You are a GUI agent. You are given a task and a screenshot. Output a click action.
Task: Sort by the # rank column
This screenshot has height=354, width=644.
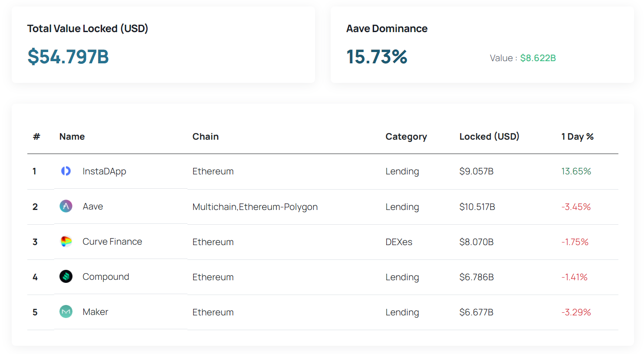[x=36, y=137]
